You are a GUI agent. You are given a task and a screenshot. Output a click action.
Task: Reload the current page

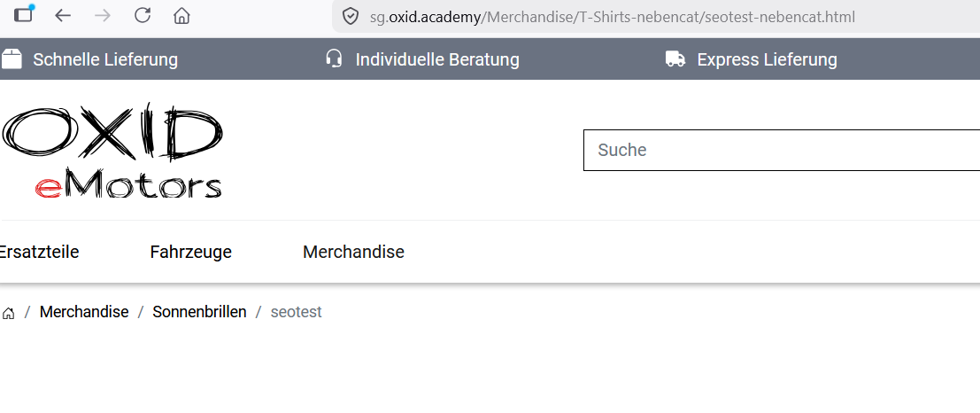[x=143, y=16]
